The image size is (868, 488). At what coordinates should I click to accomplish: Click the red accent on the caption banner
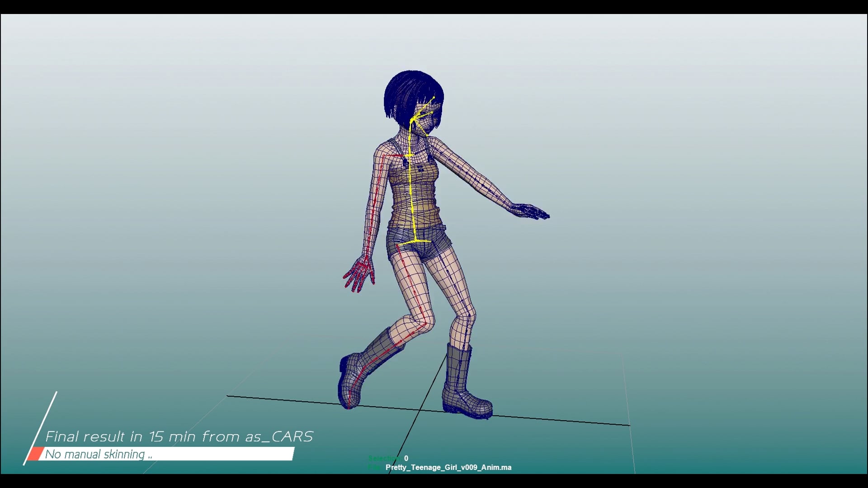(x=34, y=454)
